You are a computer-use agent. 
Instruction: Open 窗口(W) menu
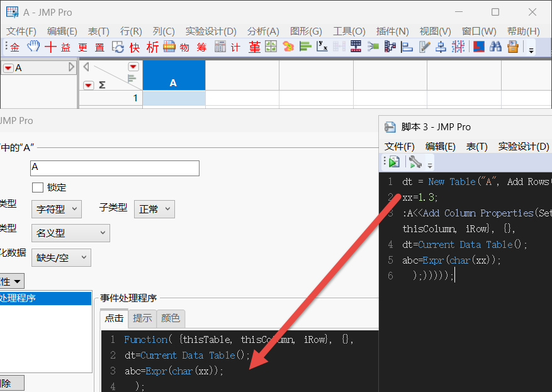pyautogui.click(x=479, y=31)
